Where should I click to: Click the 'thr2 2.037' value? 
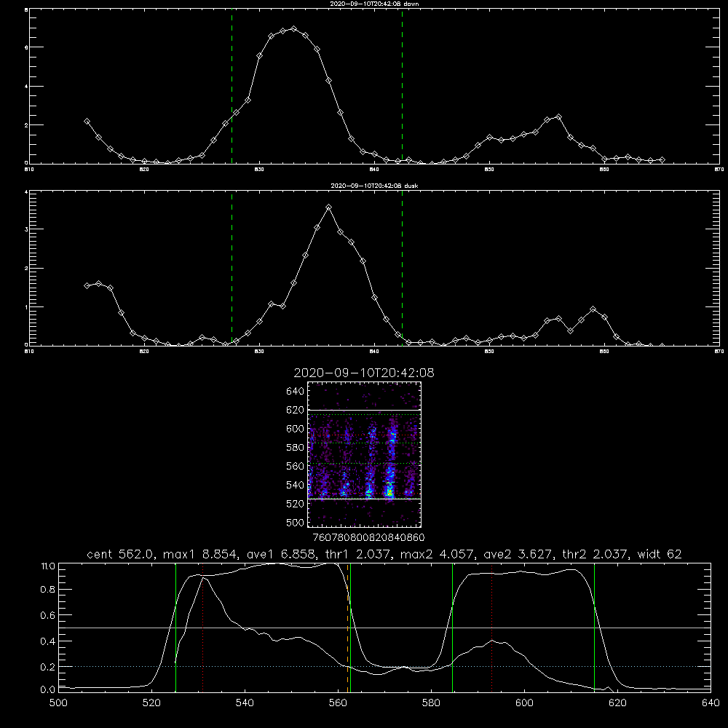pyautogui.click(x=596, y=554)
